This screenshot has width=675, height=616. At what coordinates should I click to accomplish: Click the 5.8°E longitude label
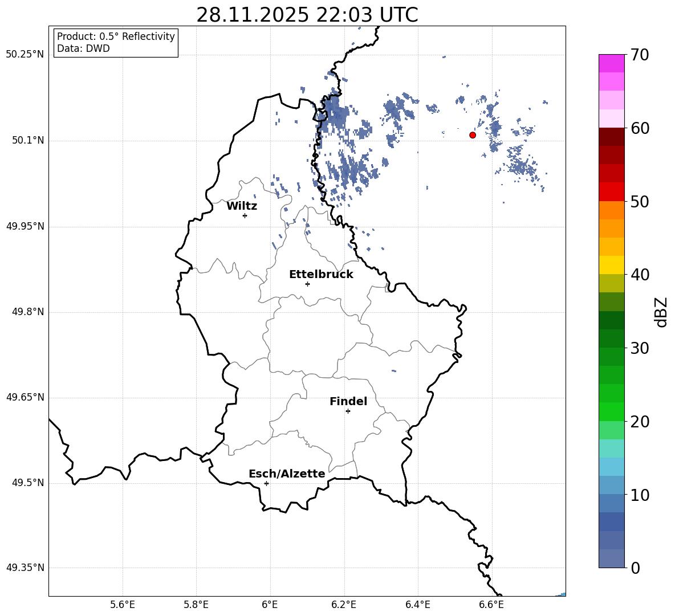(x=196, y=605)
